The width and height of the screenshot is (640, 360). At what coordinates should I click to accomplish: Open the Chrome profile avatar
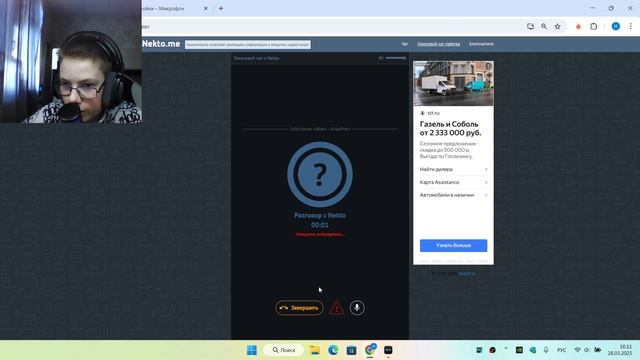[616, 27]
